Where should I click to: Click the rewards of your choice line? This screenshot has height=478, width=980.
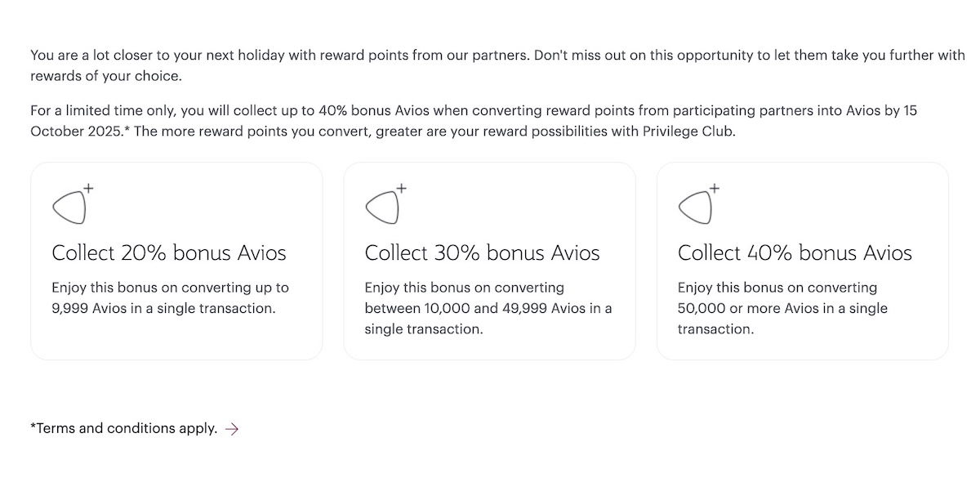[105, 76]
